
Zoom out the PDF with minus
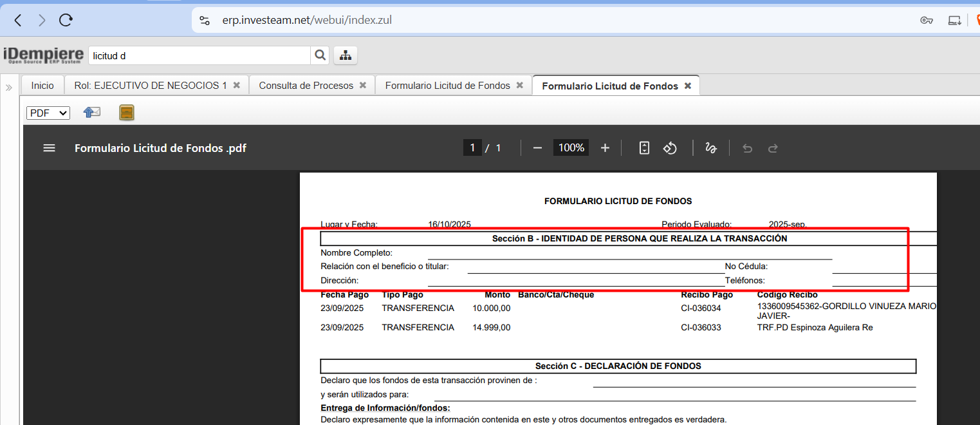(x=537, y=148)
